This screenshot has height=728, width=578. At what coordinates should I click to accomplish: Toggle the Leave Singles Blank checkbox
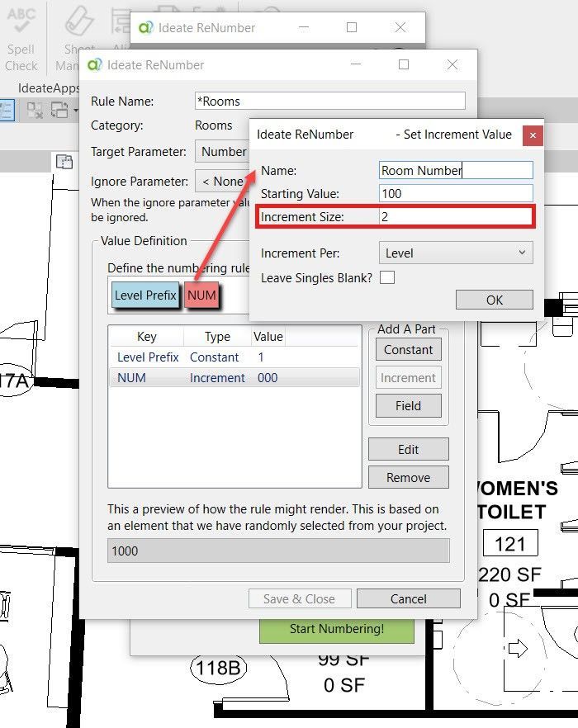(x=387, y=277)
